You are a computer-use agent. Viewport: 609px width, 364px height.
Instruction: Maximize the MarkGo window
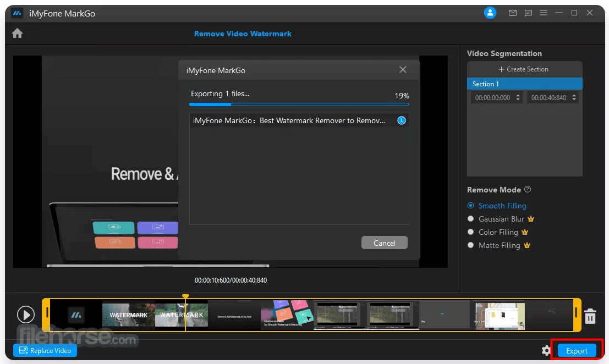[574, 13]
